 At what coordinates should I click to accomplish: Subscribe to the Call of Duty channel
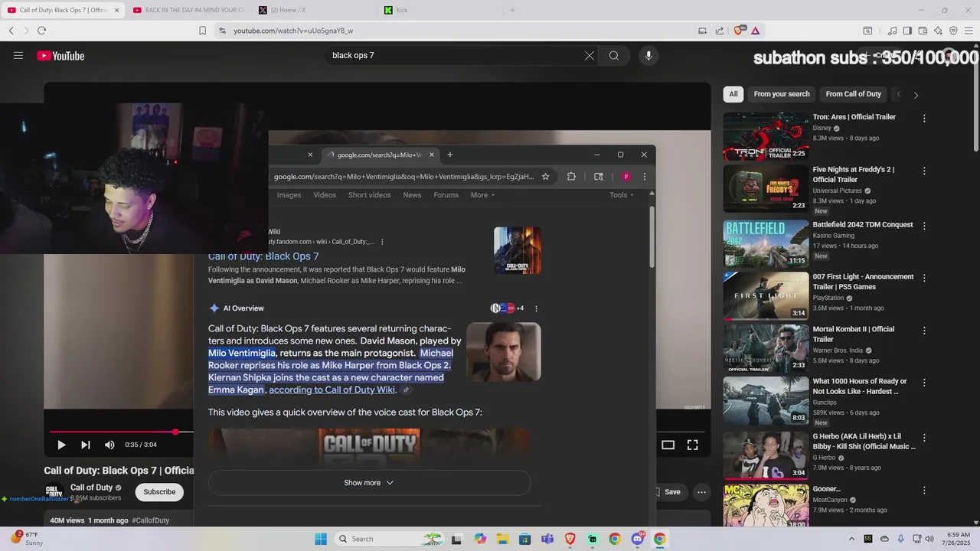[x=159, y=492]
